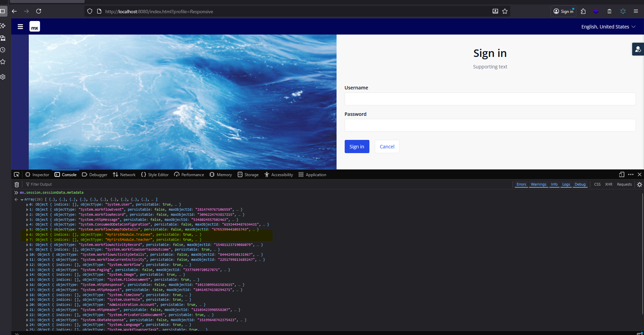Viewport: 644px width, 335px height.
Task: Open the element picker tool in devtools
Action: click(x=17, y=174)
